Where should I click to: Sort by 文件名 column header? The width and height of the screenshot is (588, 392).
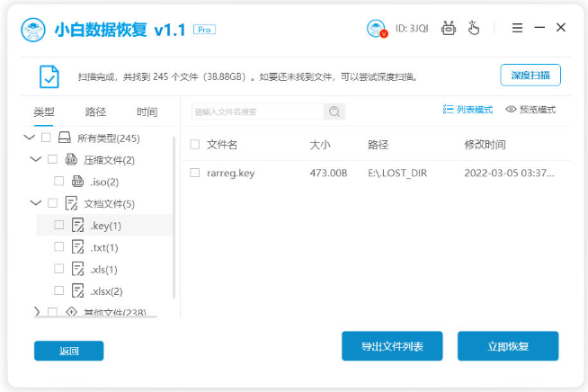click(x=222, y=145)
